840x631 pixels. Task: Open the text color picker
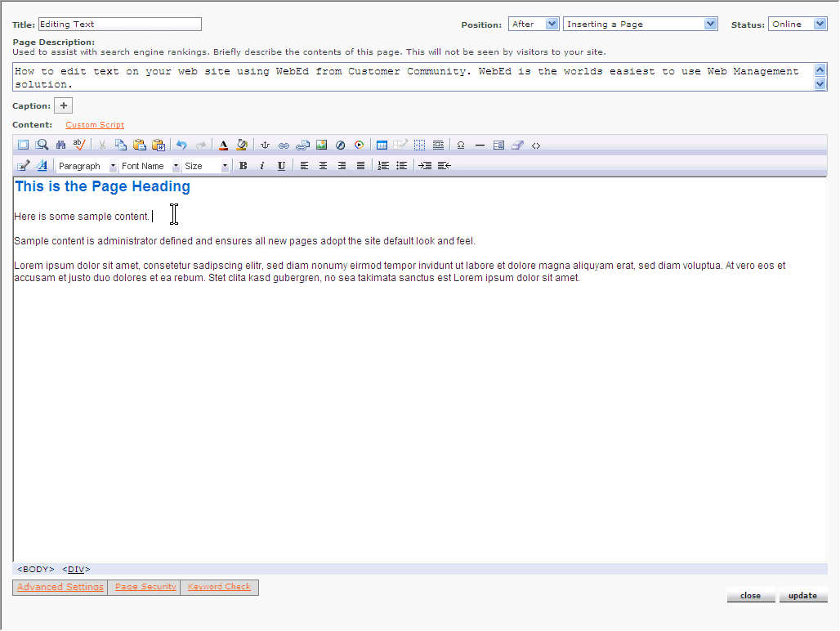click(x=223, y=145)
